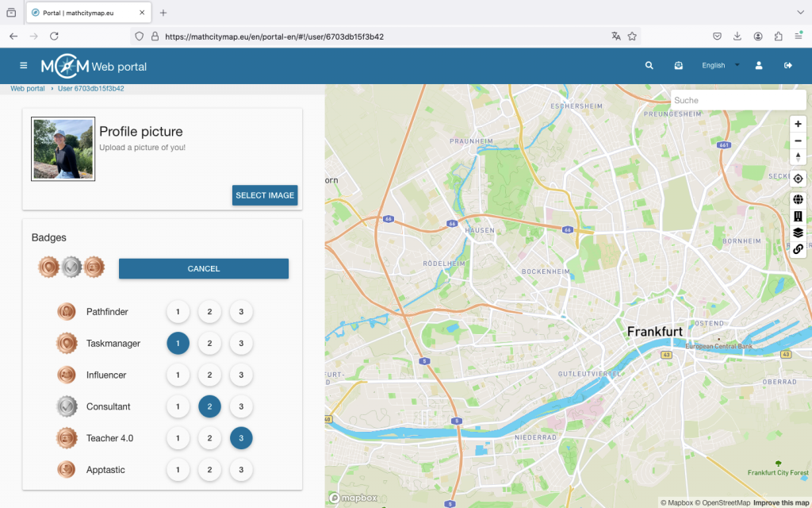Click the logout icon in the header
Screen dimensions: 812x508
click(x=788, y=66)
